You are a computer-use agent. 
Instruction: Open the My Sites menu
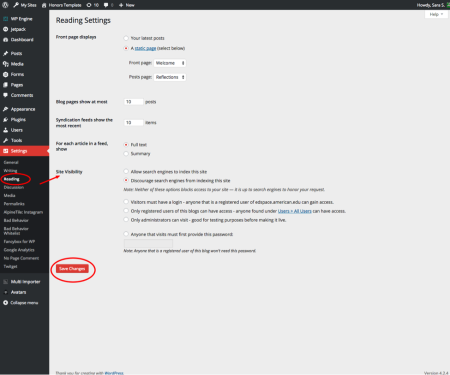(x=25, y=5)
